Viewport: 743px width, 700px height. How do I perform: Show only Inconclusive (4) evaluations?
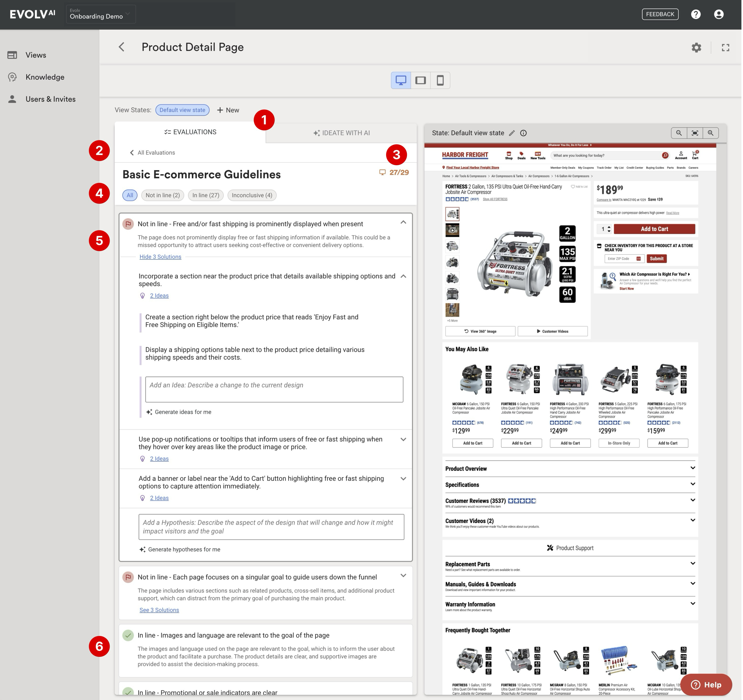(x=252, y=195)
